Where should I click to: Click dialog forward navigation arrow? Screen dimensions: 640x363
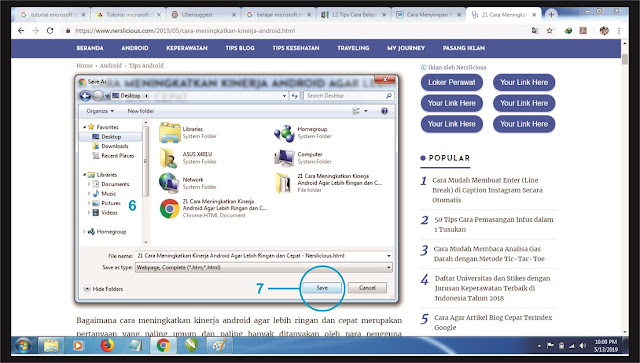[98, 96]
